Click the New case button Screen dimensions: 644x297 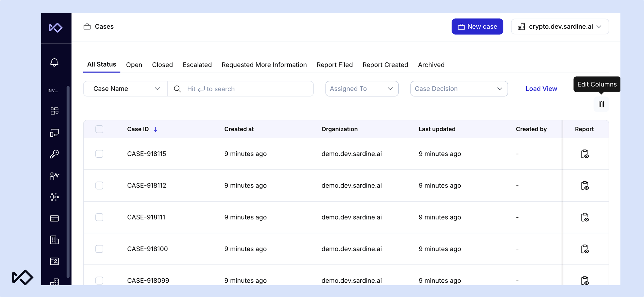(477, 26)
